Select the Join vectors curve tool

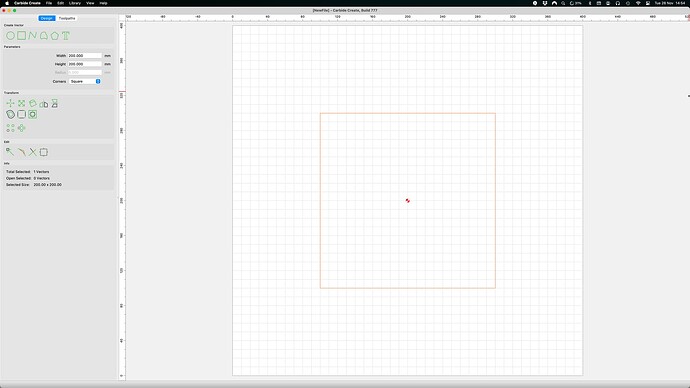click(22, 152)
